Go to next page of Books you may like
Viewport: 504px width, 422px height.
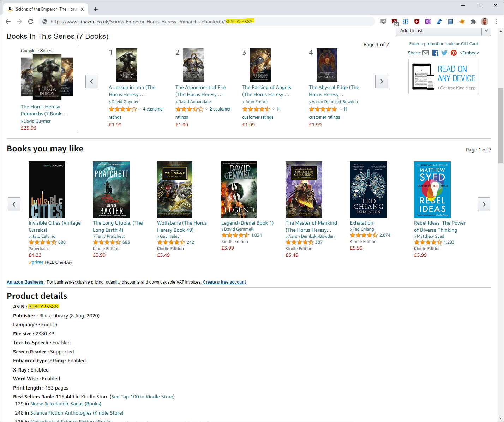coord(484,204)
